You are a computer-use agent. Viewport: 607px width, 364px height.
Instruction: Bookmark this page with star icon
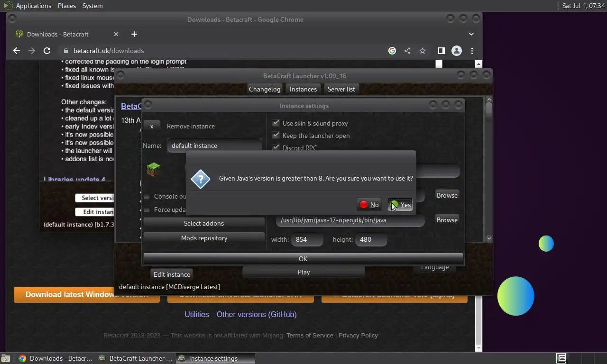(x=423, y=51)
